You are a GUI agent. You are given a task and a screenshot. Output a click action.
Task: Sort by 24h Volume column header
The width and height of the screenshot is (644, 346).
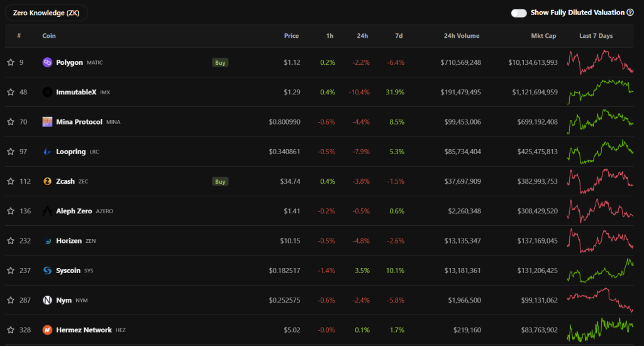coord(462,36)
